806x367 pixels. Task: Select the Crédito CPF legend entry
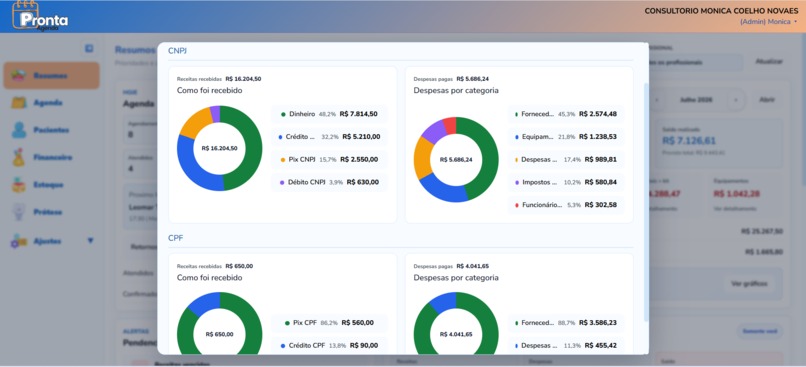pyautogui.click(x=329, y=345)
